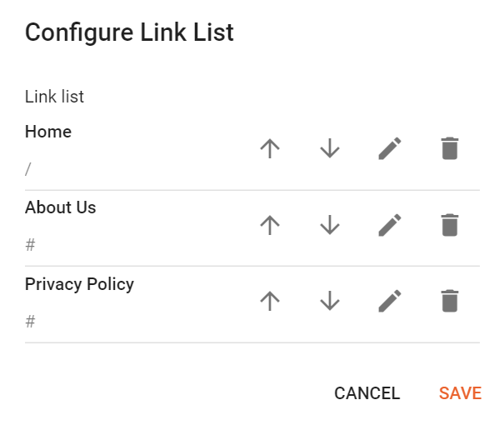Edit the Home link
504x425 pixels.
[x=390, y=149]
